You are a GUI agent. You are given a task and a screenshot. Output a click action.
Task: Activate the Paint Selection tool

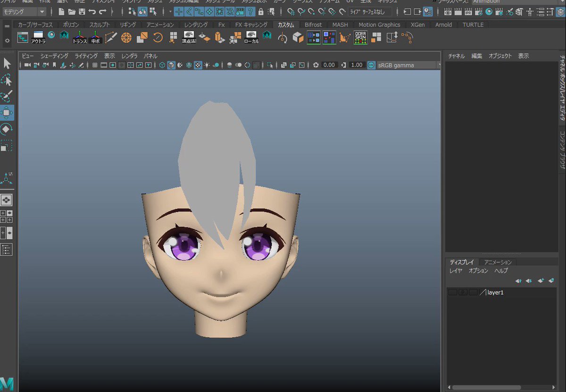(x=7, y=97)
